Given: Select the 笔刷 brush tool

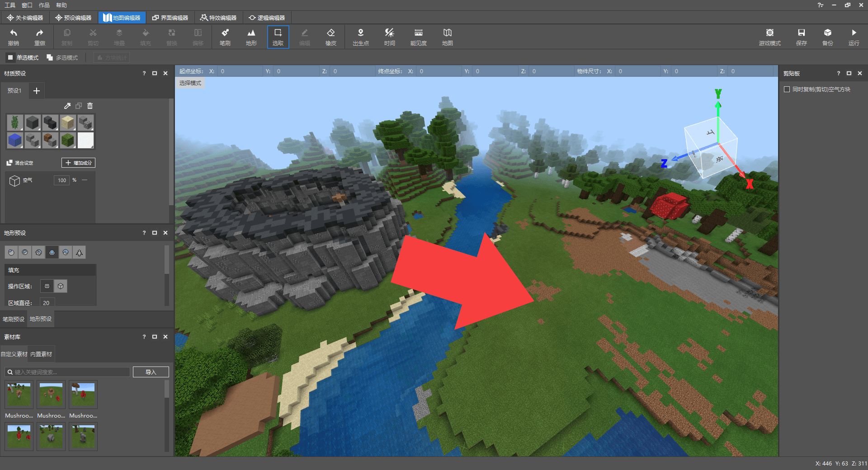Looking at the screenshot, I should 225,37.
